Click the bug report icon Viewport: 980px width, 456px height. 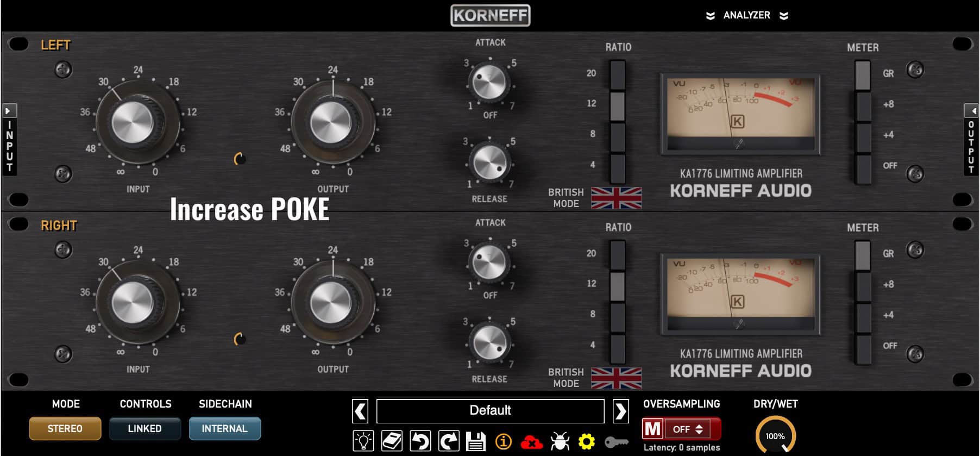[x=560, y=441]
